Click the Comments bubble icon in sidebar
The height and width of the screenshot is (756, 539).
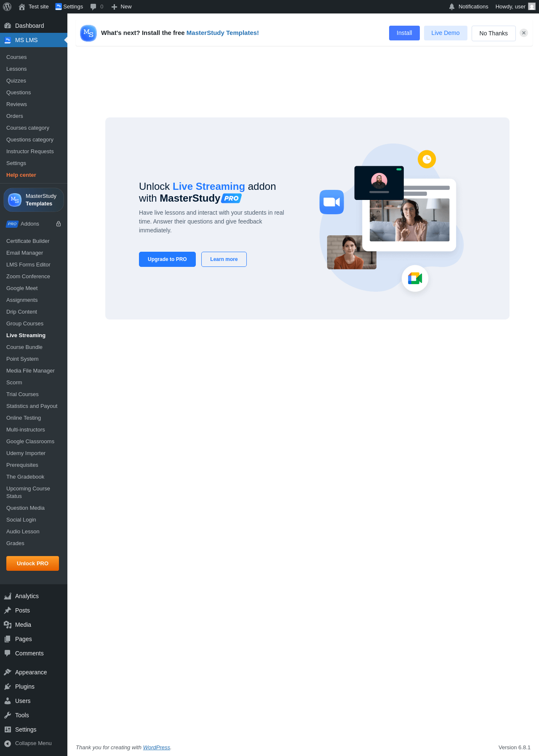coord(8,653)
